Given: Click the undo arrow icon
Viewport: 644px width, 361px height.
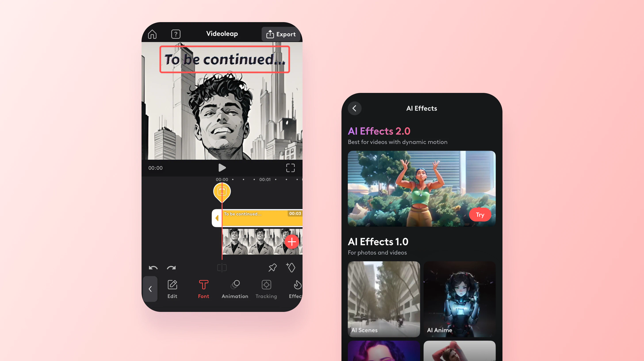Looking at the screenshot, I should 153,268.
